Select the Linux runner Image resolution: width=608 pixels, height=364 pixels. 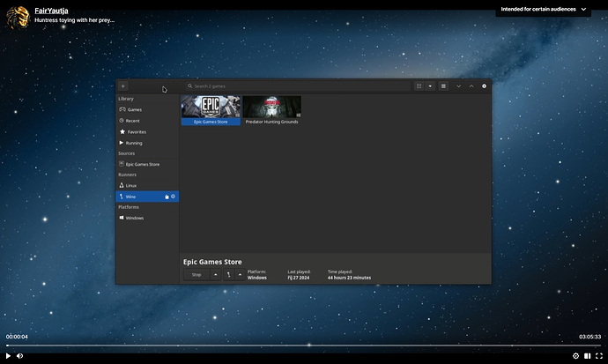click(147, 186)
